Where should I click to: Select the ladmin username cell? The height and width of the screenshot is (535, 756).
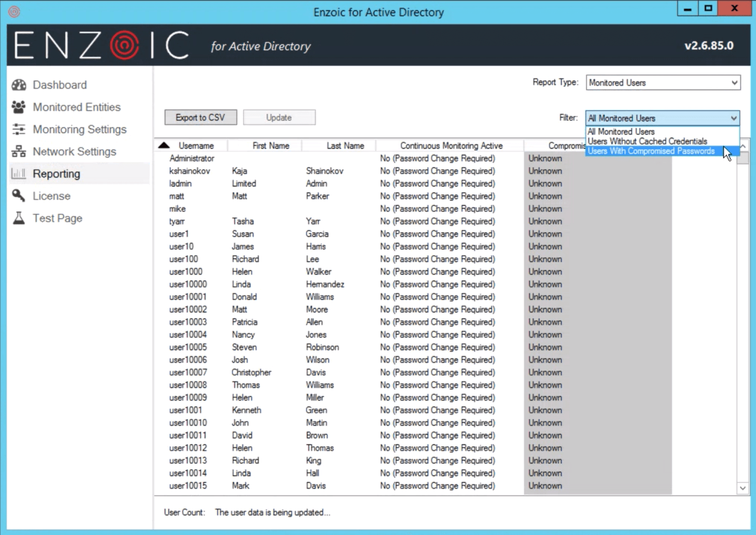[180, 184]
